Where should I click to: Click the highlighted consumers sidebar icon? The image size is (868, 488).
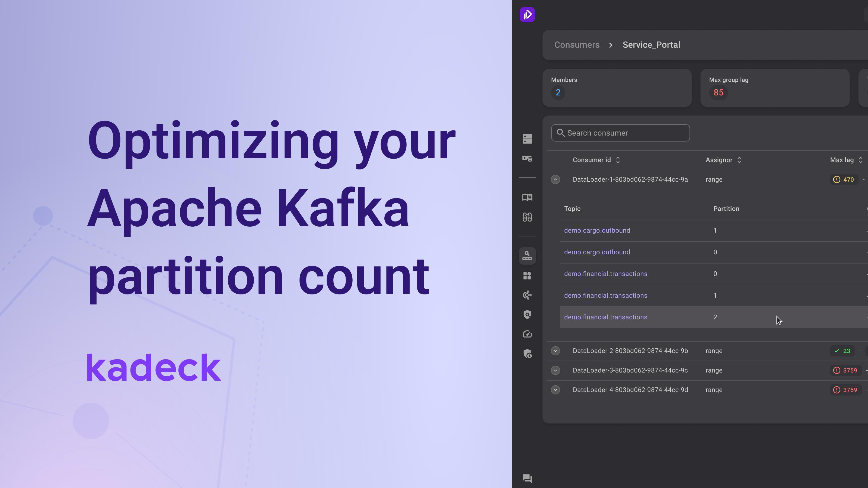tap(527, 256)
